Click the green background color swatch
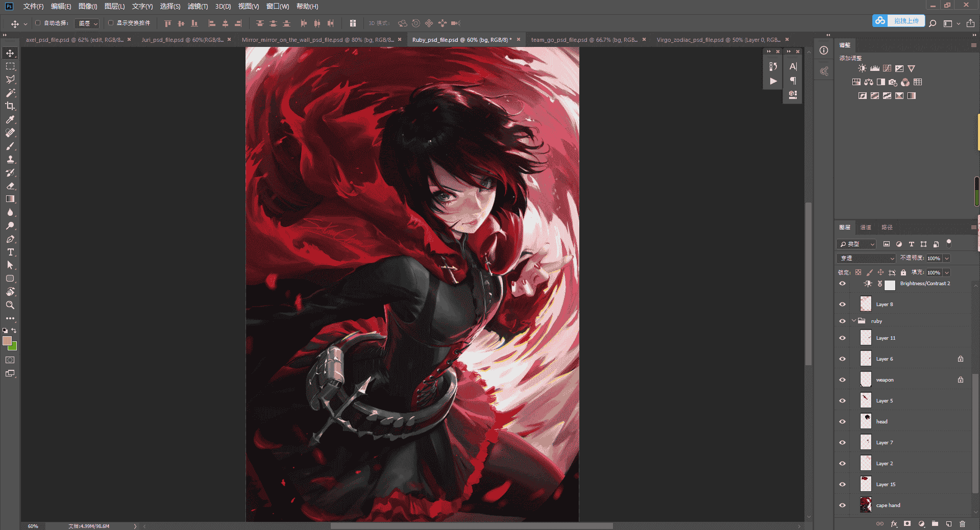The width and height of the screenshot is (980, 530). [x=13, y=347]
